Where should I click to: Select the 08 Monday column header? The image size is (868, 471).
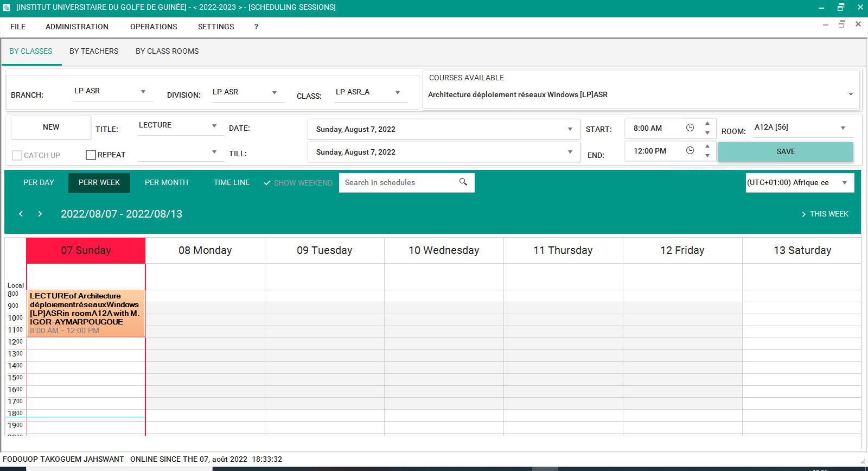tap(205, 250)
